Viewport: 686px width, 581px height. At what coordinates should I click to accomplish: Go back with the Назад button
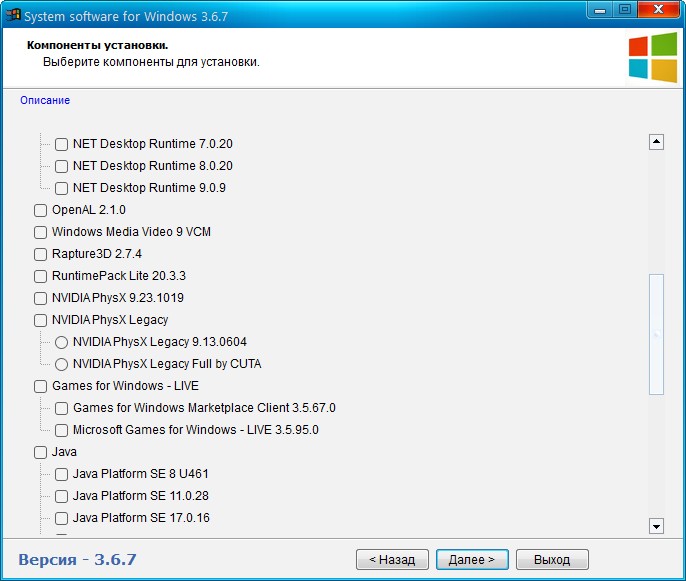[x=392, y=560]
